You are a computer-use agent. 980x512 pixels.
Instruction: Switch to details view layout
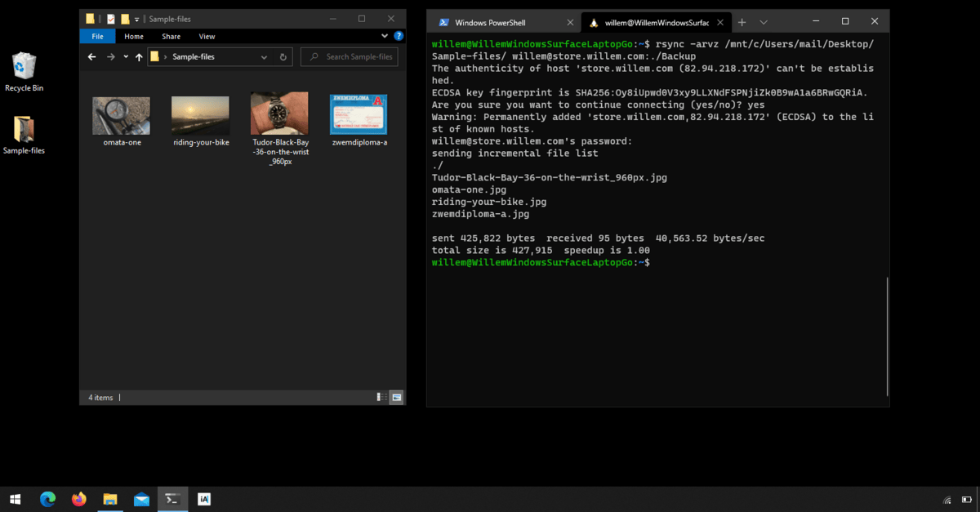381,397
